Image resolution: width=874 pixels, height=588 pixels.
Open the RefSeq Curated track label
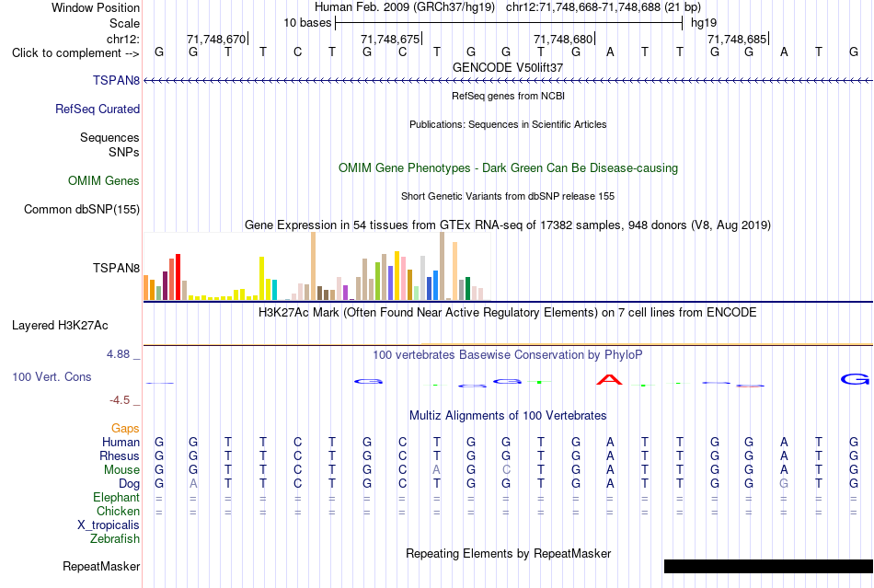98,109
